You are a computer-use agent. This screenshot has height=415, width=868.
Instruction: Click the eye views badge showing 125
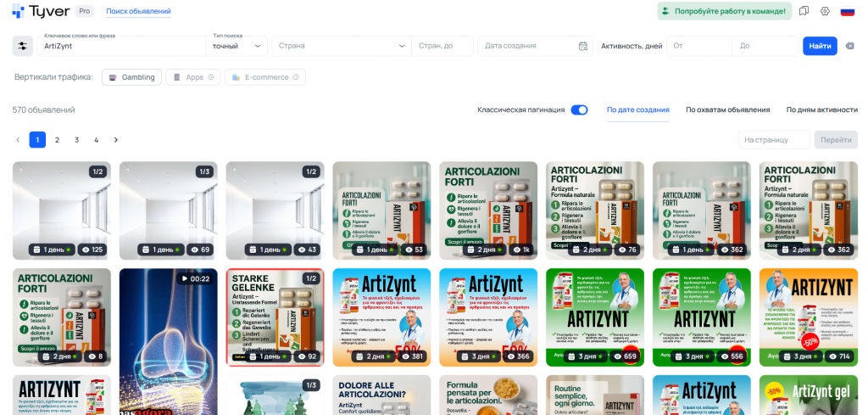(92, 250)
